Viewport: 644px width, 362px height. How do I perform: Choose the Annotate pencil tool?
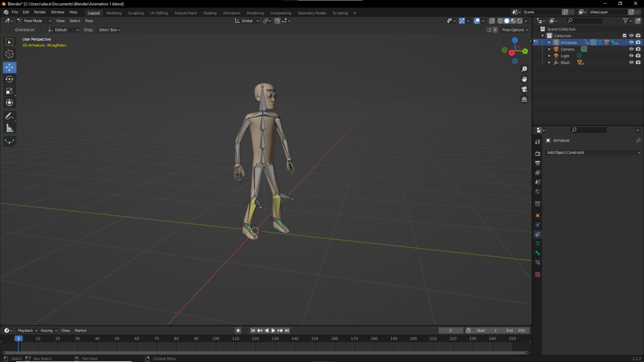point(9,116)
